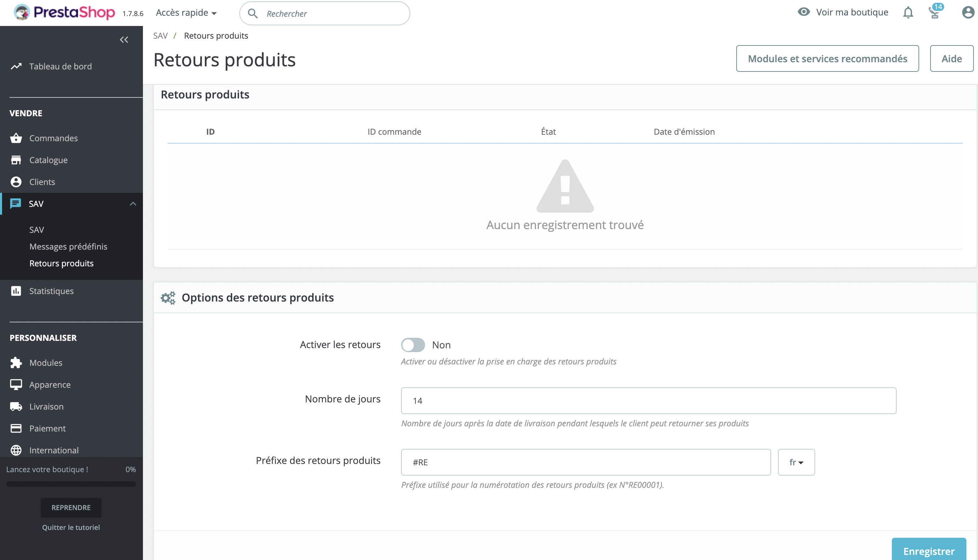Click the SAV sidebar icon

[16, 203]
